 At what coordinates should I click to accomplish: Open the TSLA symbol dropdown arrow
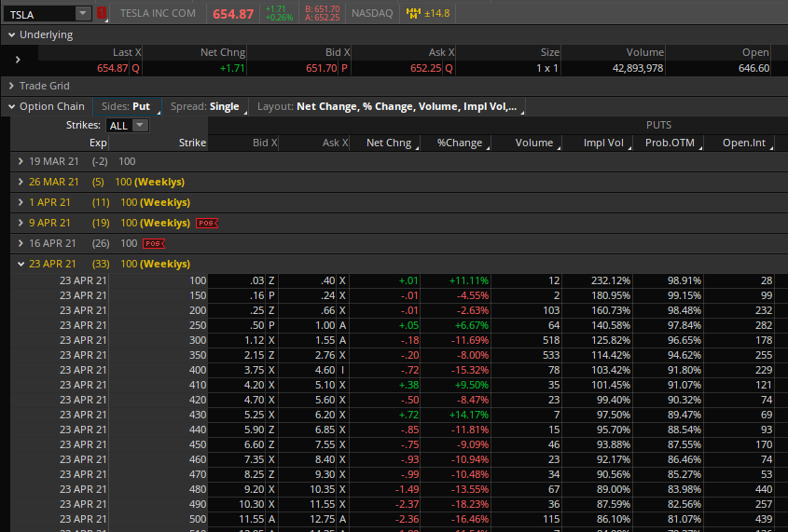82,14
